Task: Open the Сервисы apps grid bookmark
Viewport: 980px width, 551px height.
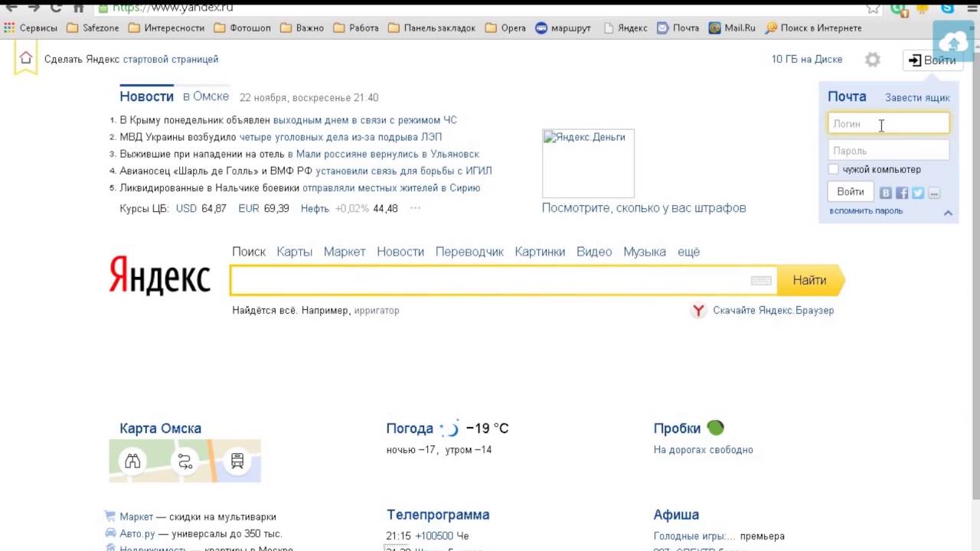Action: pos(31,28)
